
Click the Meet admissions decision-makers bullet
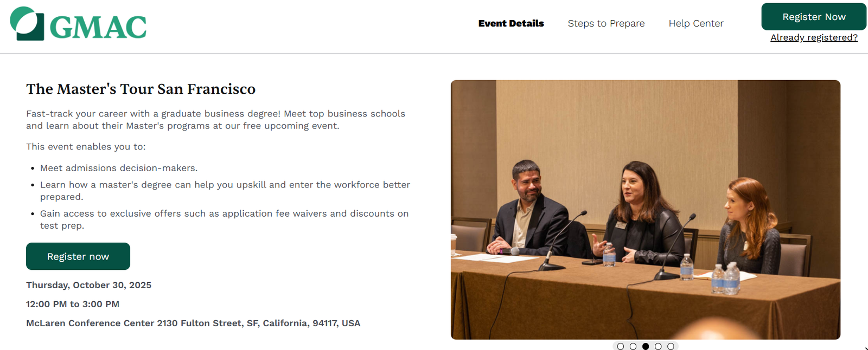tap(119, 168)
